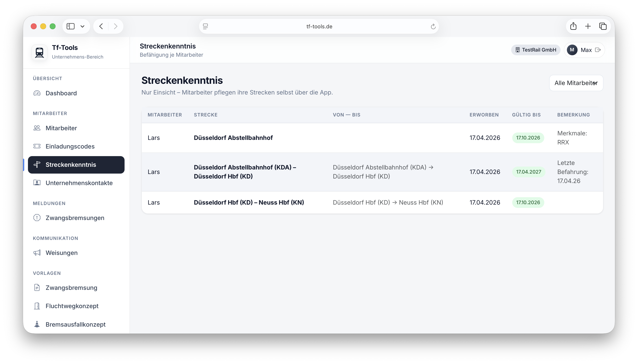The height and width of the screenshot is (364, 638).
Task: Click the page reload icon in address bar
Action: point(433,26)
